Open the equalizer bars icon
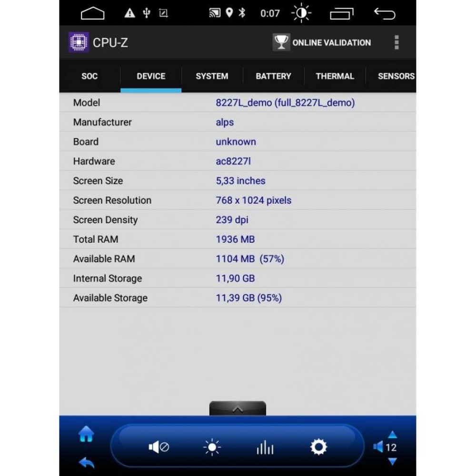This screenshot has width=476, height=476. pyautogui.click(x=265, y=447)
